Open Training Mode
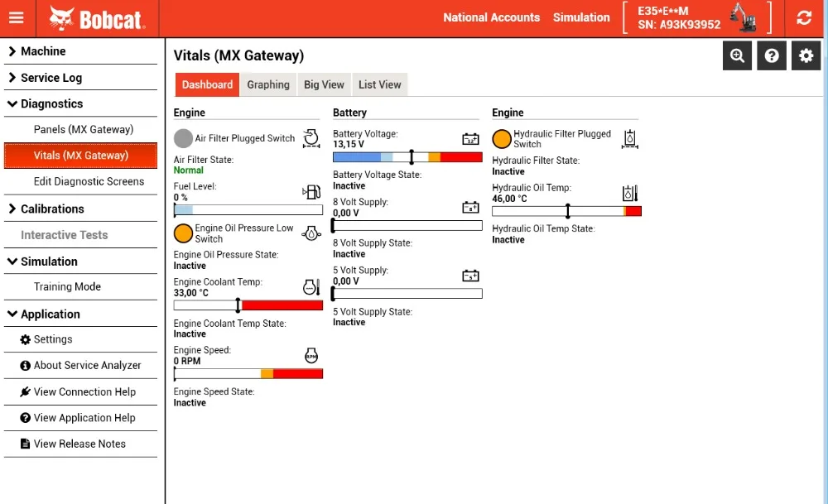Screen dimensions: 828x504 click(x=80, y=286)
